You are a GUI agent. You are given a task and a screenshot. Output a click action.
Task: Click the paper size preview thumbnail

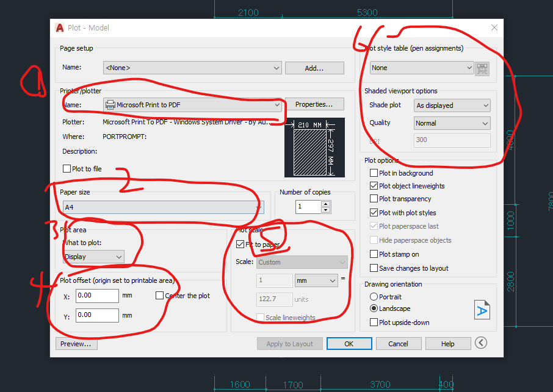(x=314, y=148)
